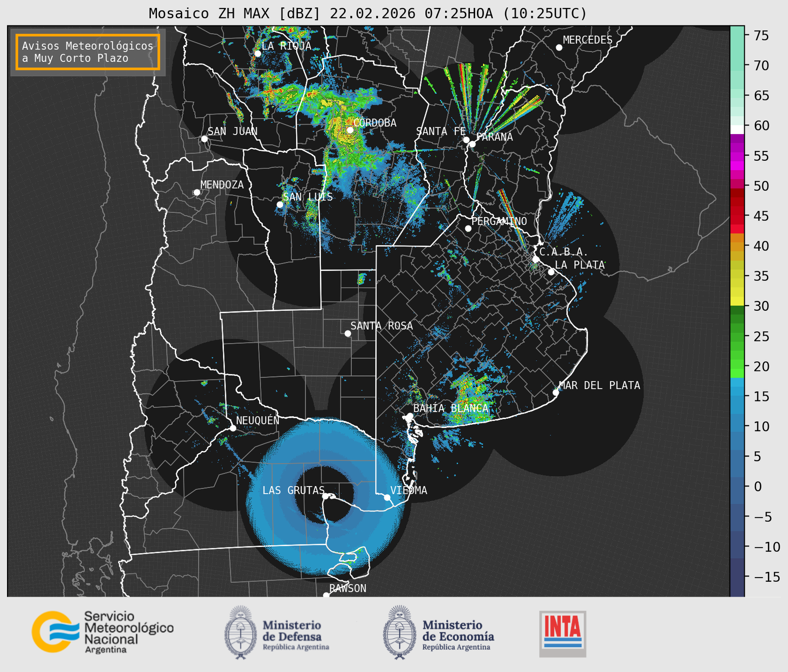Click the Las Grutas city label
Viewport: 788px width, 672px height.
(293, 490)
